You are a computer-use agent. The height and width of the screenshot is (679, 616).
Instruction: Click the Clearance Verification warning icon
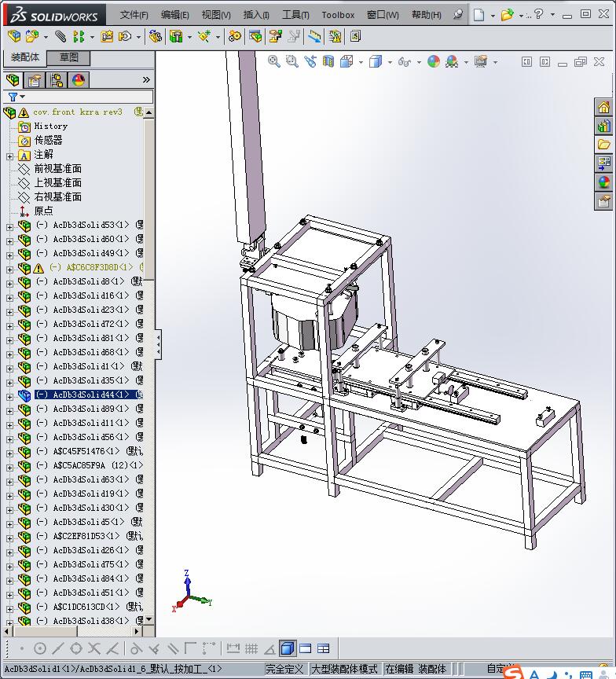point(335,36)
